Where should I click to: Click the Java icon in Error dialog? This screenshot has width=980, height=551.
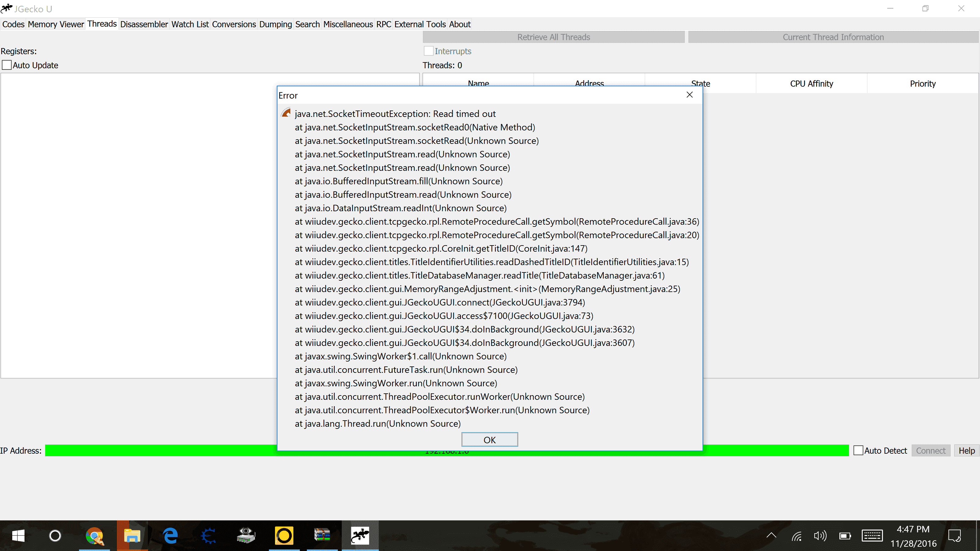click(286, 113)
